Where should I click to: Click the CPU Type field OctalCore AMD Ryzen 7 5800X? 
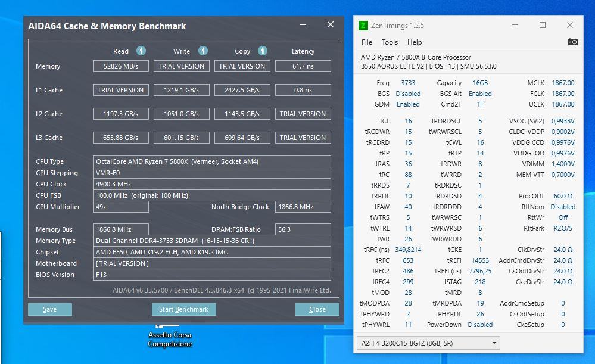click(212, 161)
